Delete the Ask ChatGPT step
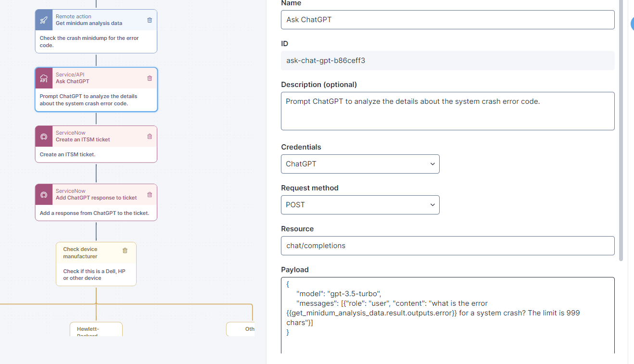Screen dimensions: 634x364 coord(150,78)
